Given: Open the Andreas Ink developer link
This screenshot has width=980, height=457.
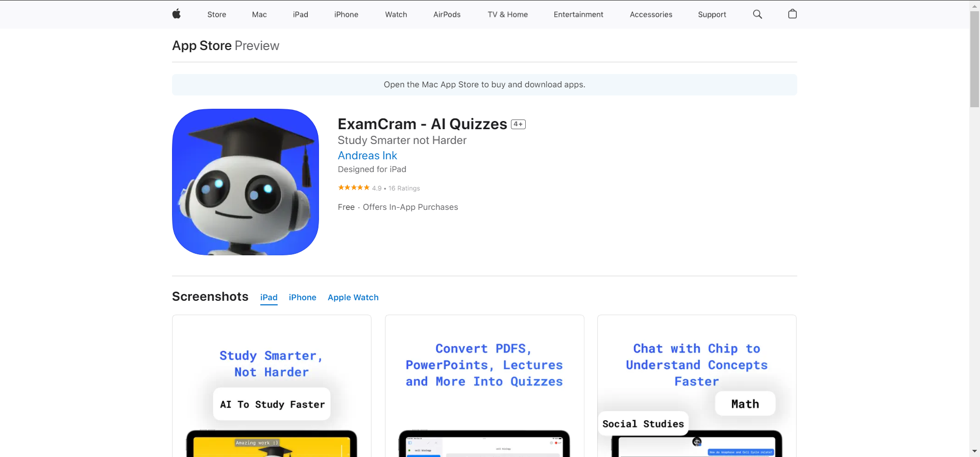Looking at the screenshot, I should (x=367, y=156).
